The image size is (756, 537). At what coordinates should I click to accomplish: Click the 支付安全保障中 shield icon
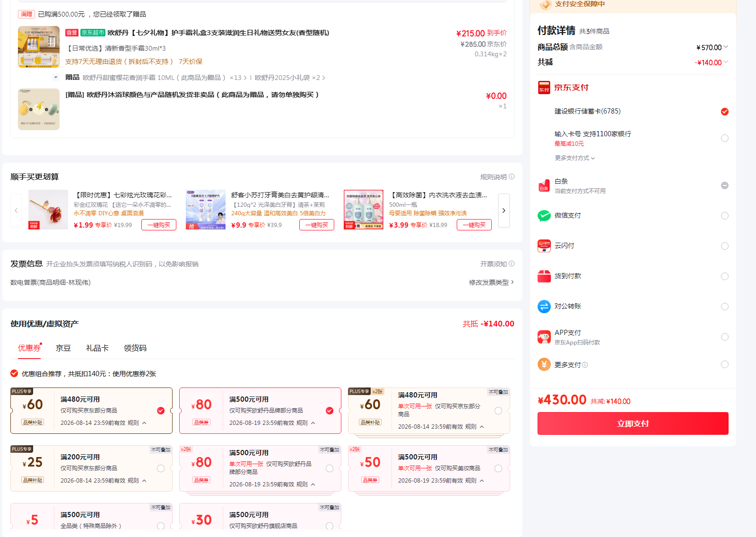(546, 4)
